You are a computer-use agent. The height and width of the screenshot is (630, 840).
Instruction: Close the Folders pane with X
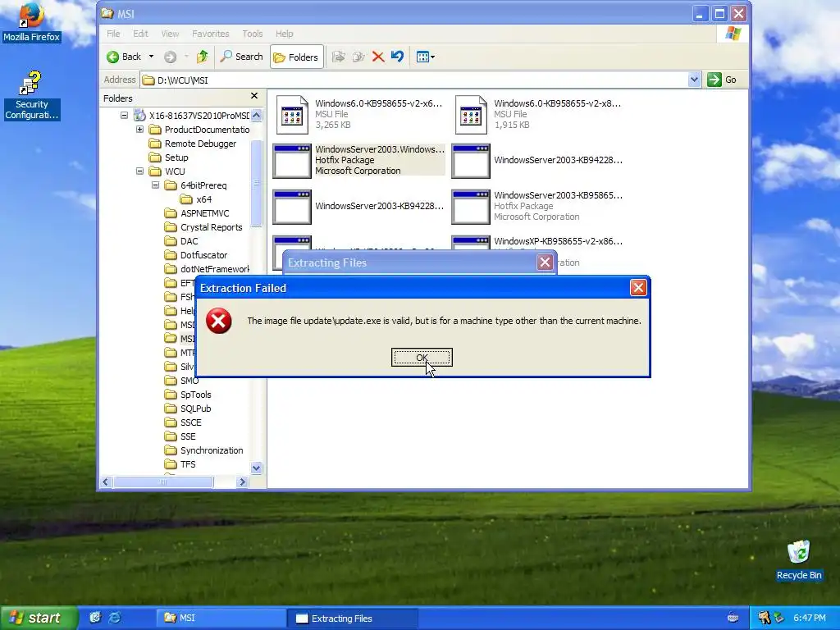click(x=254, y=96)
